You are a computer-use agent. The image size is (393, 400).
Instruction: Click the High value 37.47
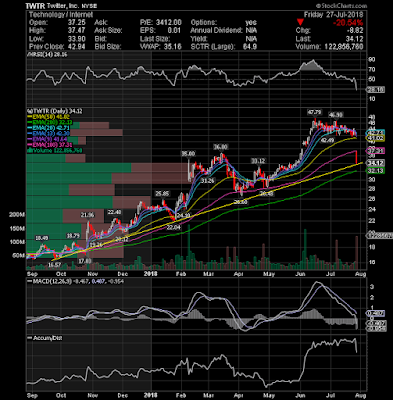tap(76, 30)
